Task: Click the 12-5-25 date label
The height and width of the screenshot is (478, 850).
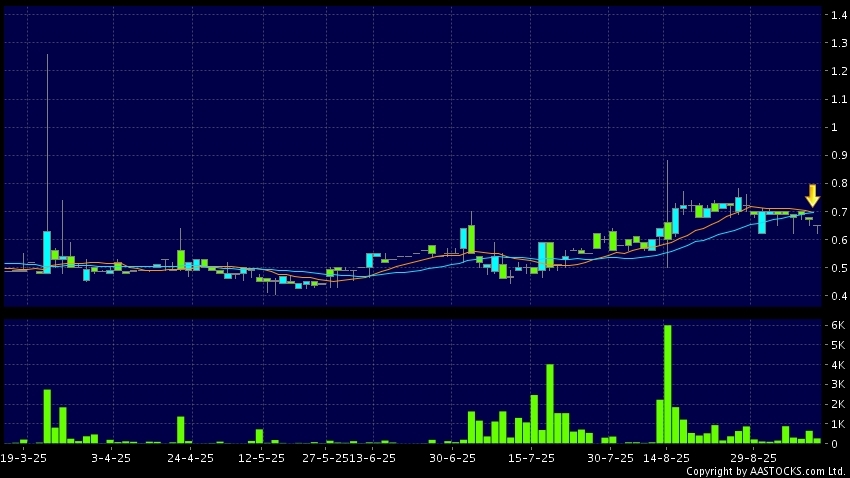Action: (x=261, y=458)
